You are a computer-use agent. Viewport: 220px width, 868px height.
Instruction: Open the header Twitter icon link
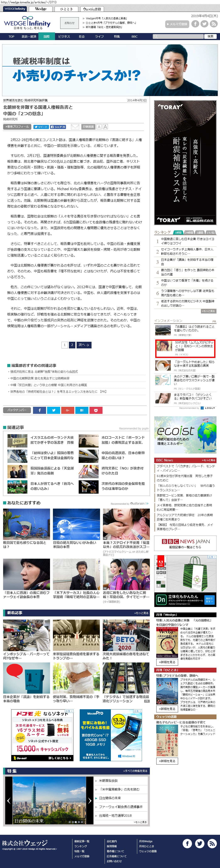tap(204, 24)
